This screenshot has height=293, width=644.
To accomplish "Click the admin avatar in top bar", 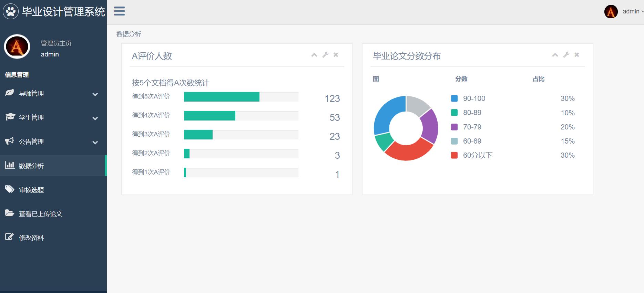I will (x=611, y=11).
